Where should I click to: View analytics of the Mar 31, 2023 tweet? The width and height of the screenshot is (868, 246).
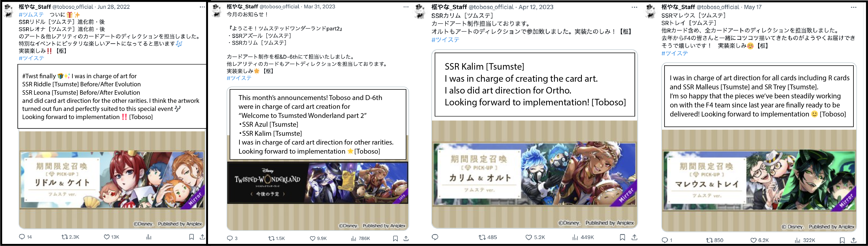click(x=360, y=238)
